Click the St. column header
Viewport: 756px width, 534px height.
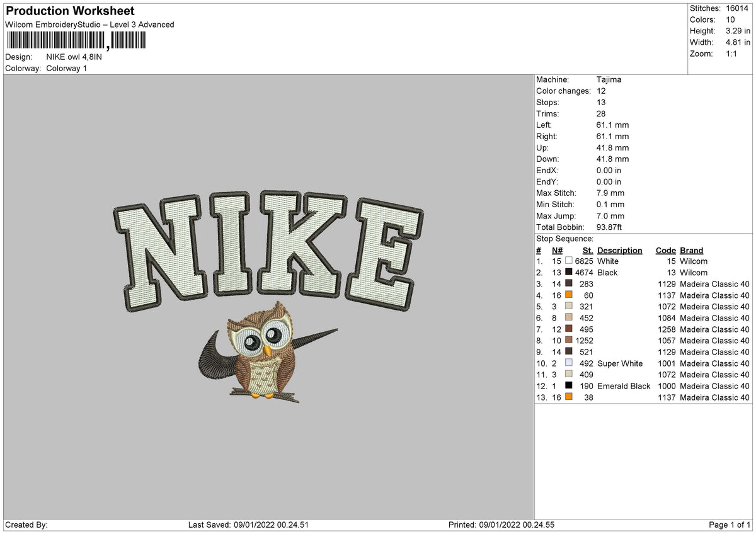coord(587,250)
